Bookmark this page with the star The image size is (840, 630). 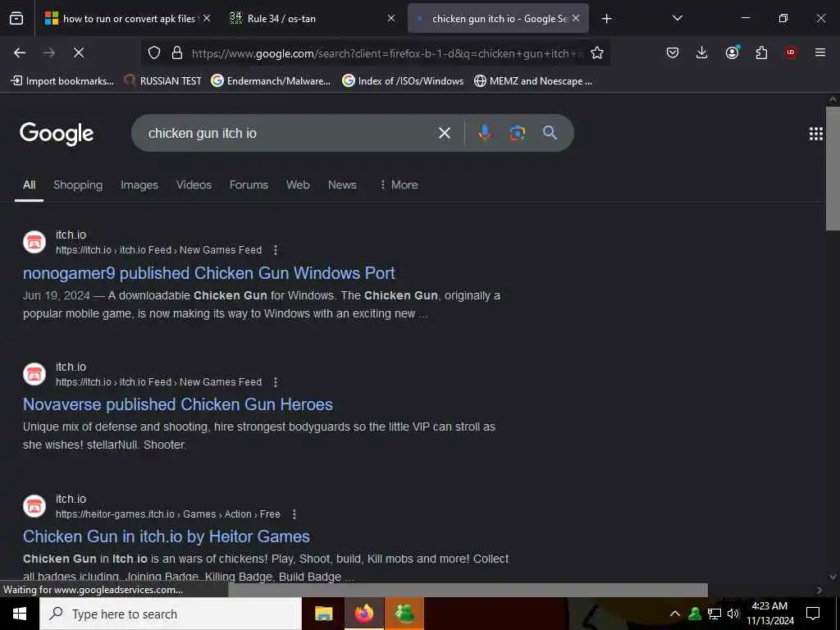coord(597,52)
